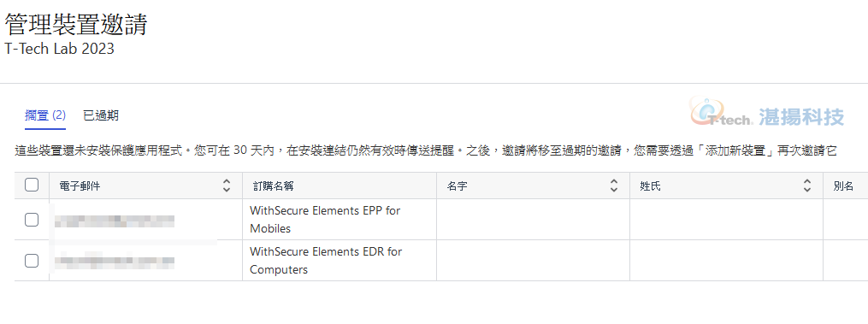Click the 姓氏 column header label
The height and width of the screenshot is (324, 868).
click(x=650, y=186)
